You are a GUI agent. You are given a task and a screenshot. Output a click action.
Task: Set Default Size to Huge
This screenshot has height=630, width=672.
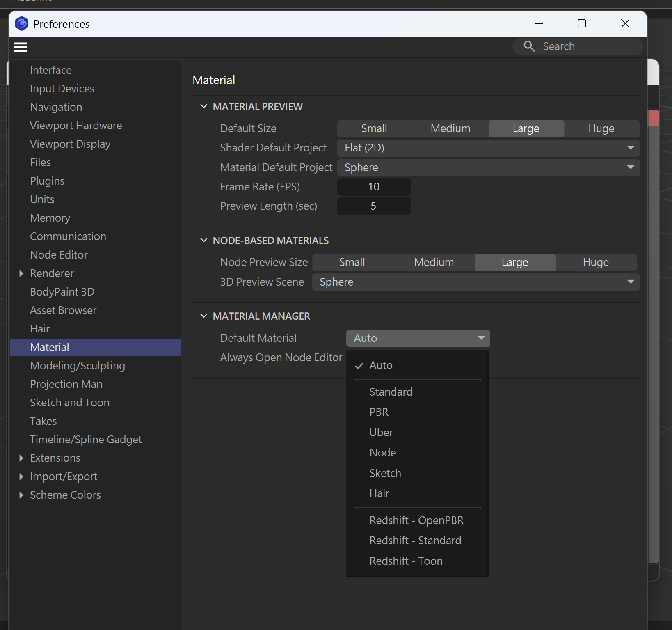pyautogui.click(x=601, y=128)
